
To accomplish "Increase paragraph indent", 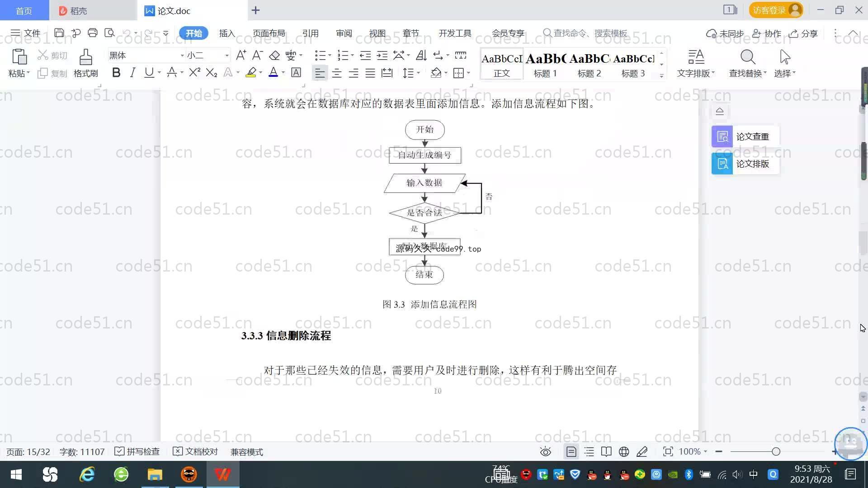I will tap(382, 55).
